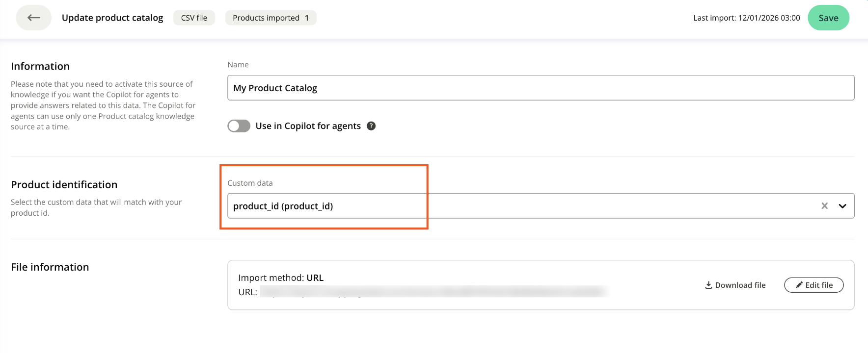Clear the Custom data selection
The height and width of the screenshot is (353, 868).
(x=824, y=206)
